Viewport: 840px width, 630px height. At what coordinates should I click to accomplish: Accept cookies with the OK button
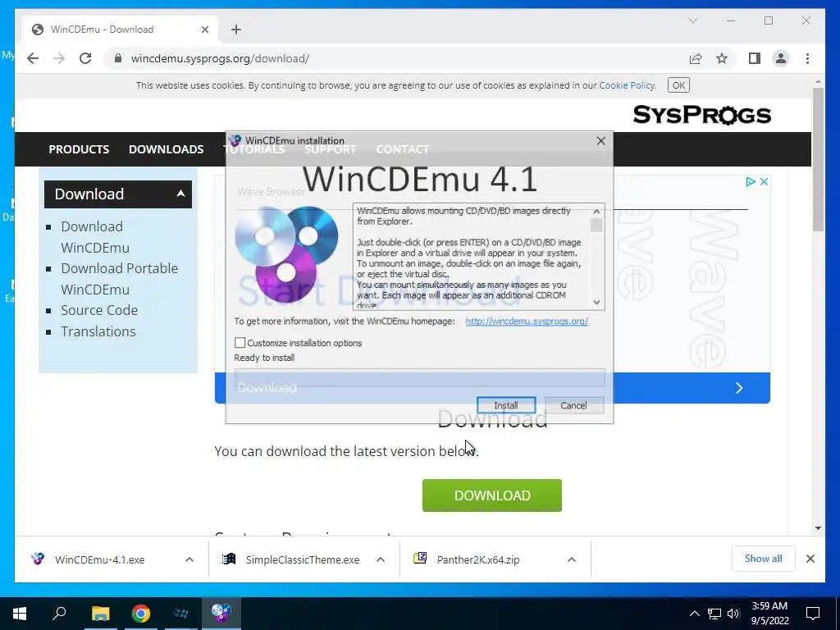point(678,85)
